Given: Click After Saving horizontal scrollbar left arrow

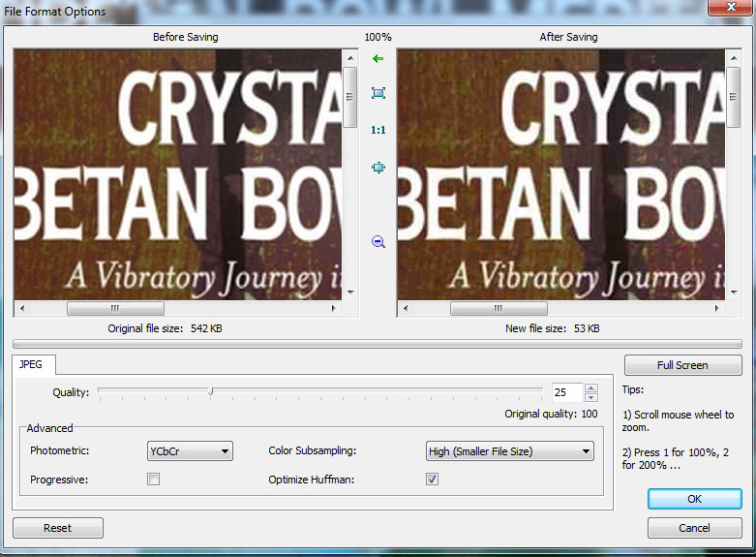Looking at the screenshot, I should click(406, 308).
